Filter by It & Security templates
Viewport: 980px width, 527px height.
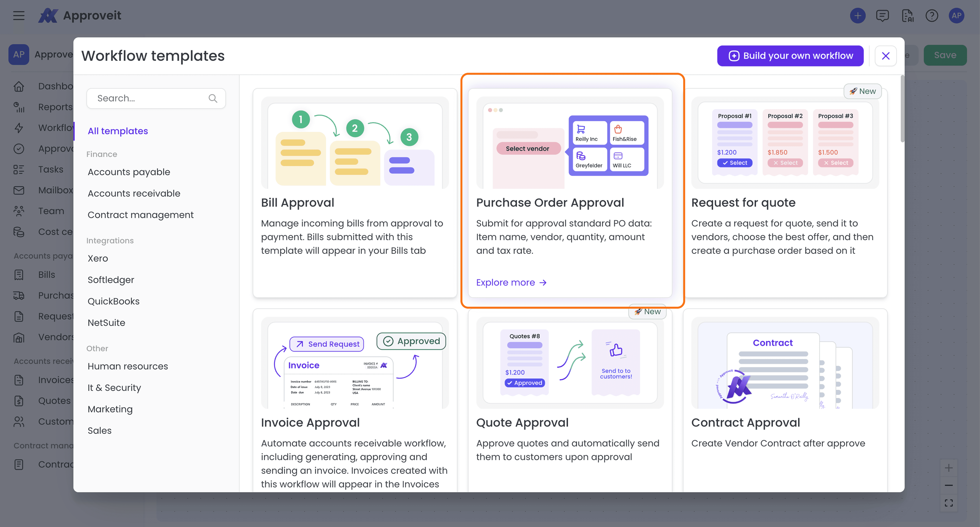point(114,388)
